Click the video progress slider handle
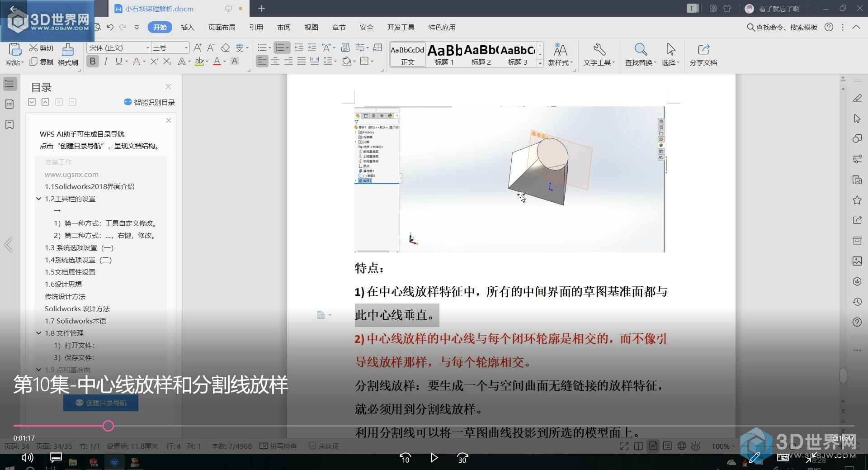The image size is (868, 470). 108,426
